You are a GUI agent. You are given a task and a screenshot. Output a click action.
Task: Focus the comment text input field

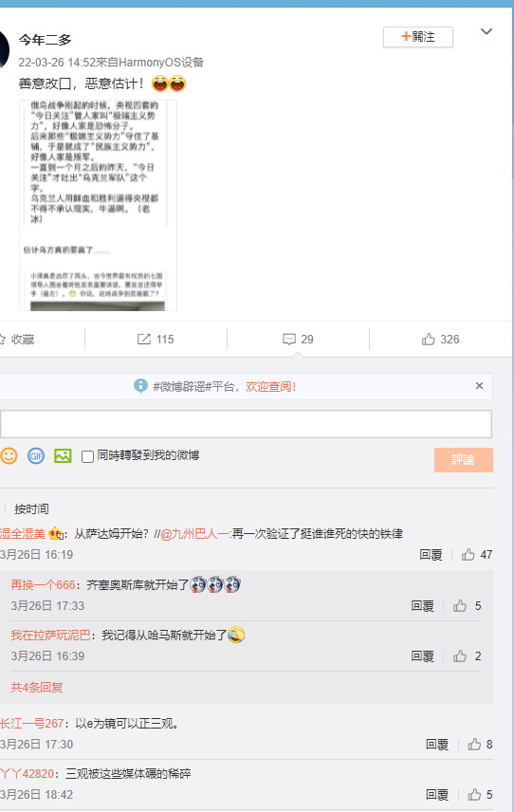(x=246, y=424)
